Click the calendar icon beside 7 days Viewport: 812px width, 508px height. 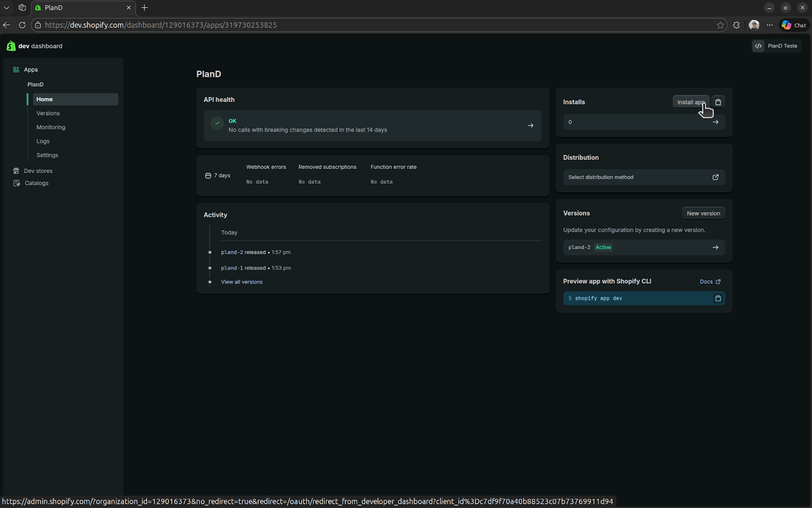coord(208,176)
